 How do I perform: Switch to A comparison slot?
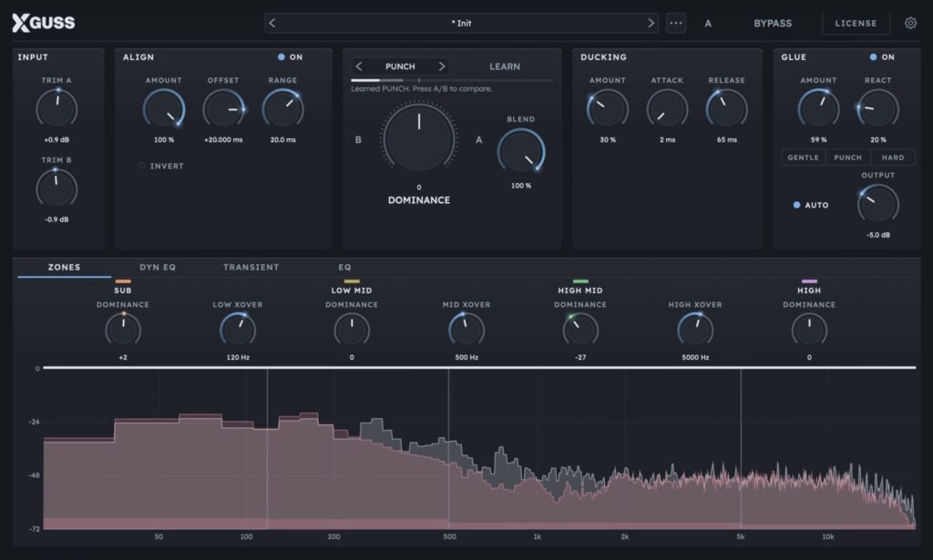click(708, 23)
